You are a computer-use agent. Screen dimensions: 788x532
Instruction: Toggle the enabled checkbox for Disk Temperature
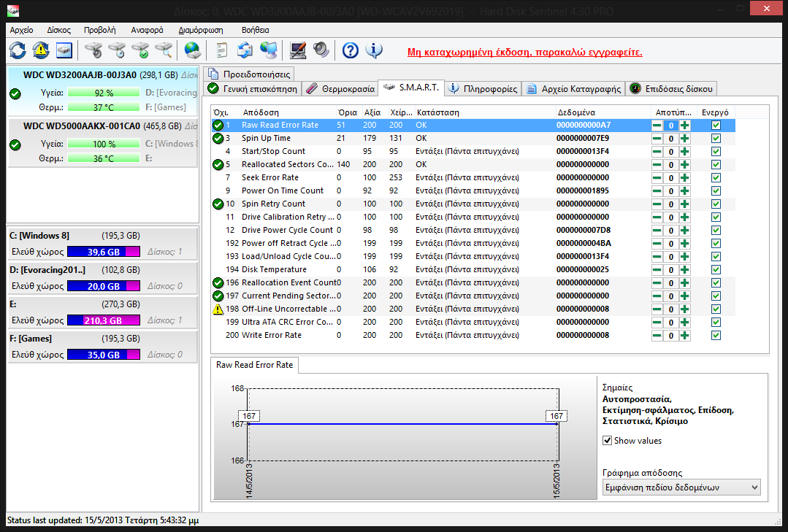click(x=716, y=270)
